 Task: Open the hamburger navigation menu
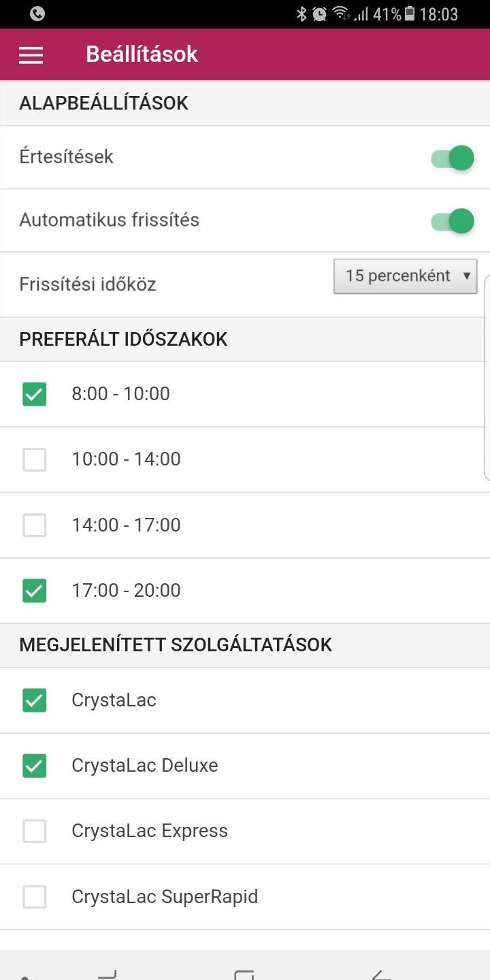31,55
